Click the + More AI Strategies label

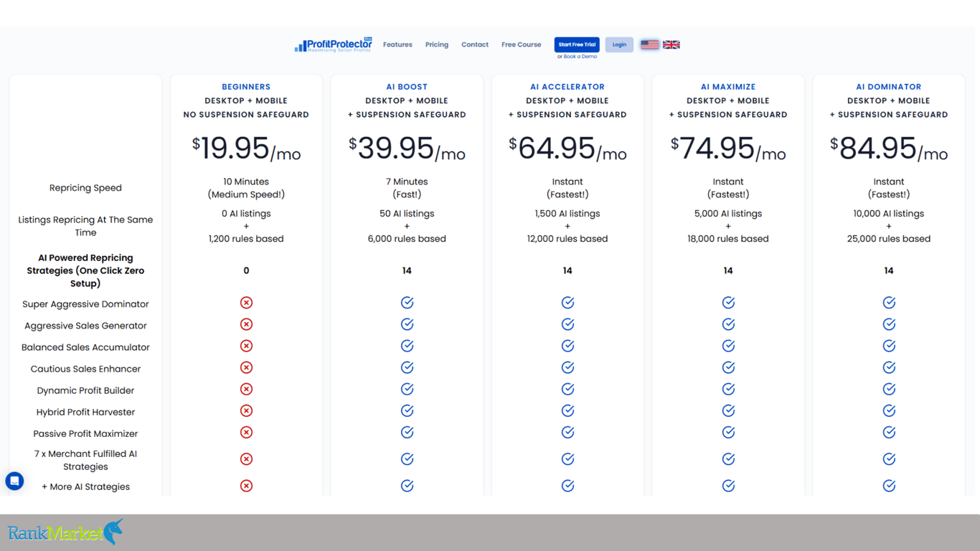point(85,486)
